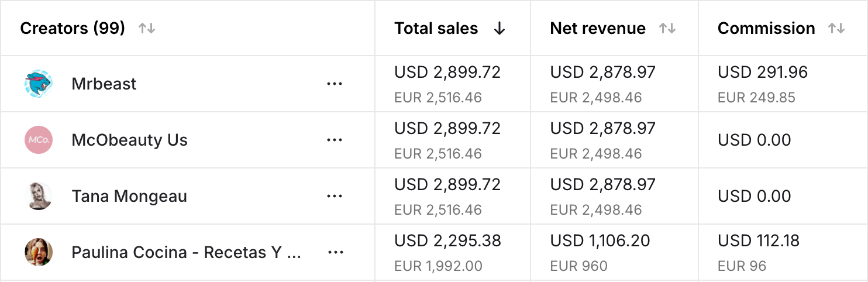Click Paulina Cocina's profile picture
This screenshot has width=868, height=282.
pos(39,252)
